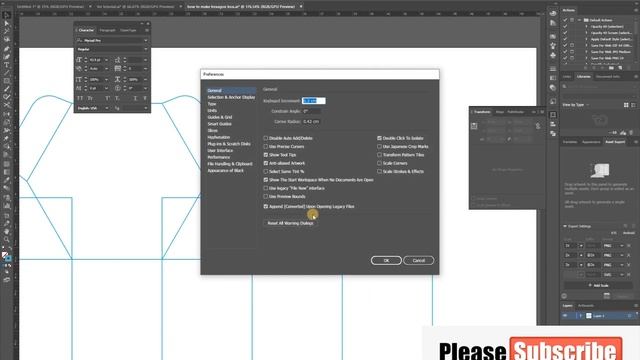
Task: Enable Use Preview Bounds checkbox
Action: 266,196
